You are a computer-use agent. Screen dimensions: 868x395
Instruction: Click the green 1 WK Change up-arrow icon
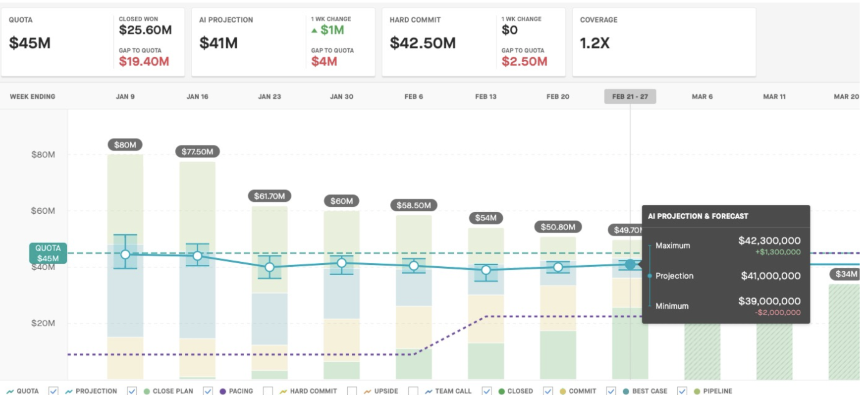pyautogui.click(x=315, y=31)
